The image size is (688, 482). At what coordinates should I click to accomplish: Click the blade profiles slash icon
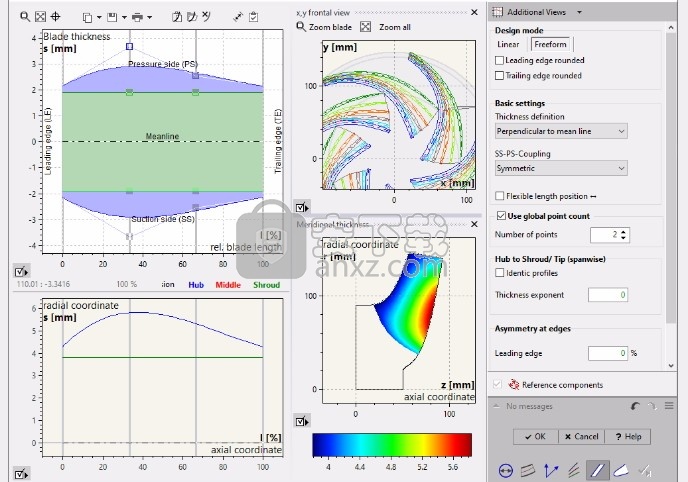597,471
